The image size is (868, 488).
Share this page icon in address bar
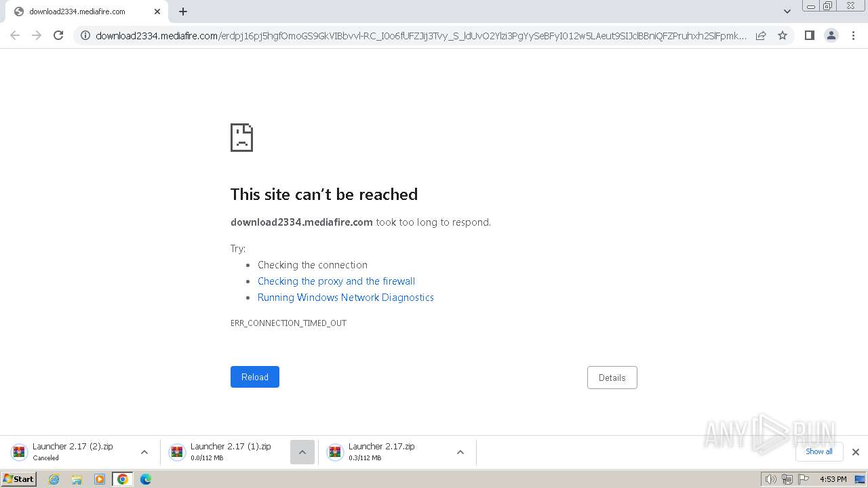click(x=761, y=35)
